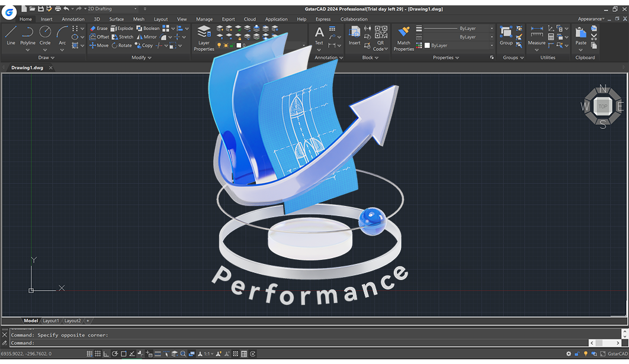The image size is (629, 364).
Task: Switch to the Layout1 tab
Action: click(51, 320)
